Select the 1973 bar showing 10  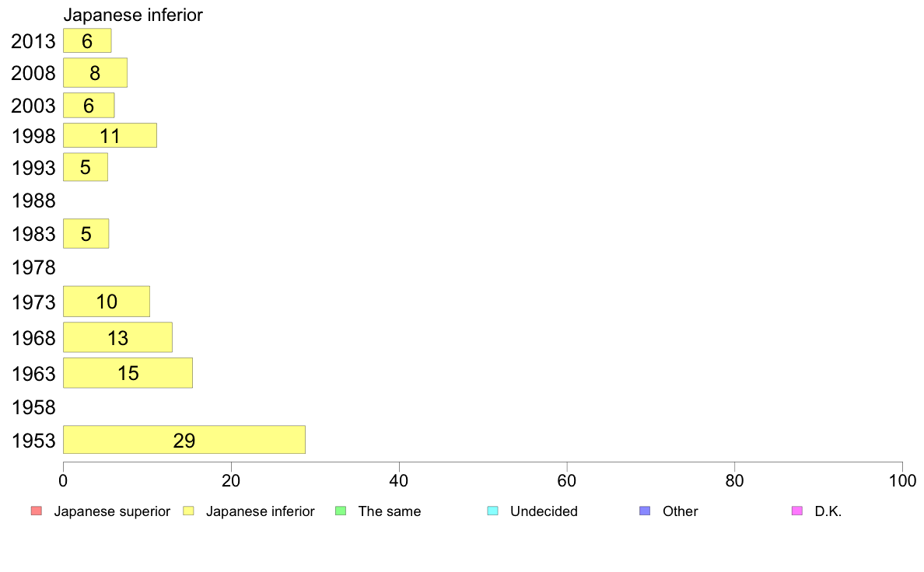pyautogui.click(x=107, y=302)
